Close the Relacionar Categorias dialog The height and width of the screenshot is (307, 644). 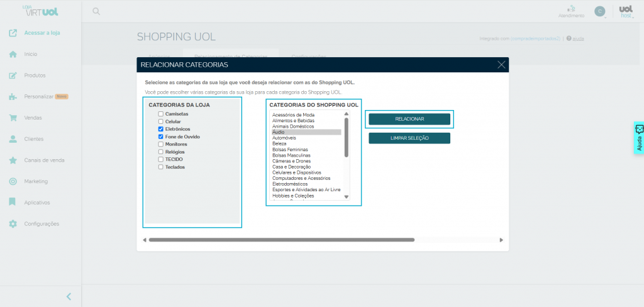pos(501,65)
